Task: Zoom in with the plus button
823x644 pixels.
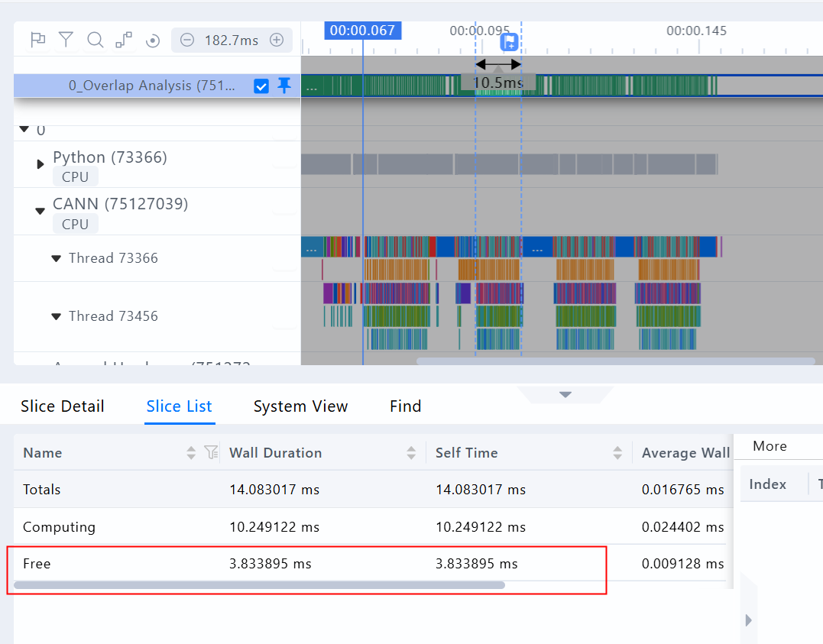Action: [277, 40]
